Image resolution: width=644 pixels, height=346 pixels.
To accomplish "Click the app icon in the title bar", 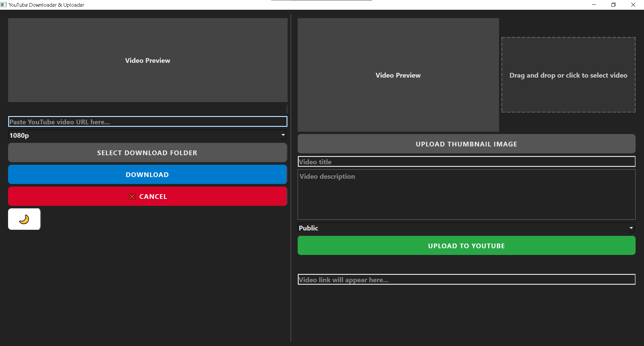I will coord(4,5).
